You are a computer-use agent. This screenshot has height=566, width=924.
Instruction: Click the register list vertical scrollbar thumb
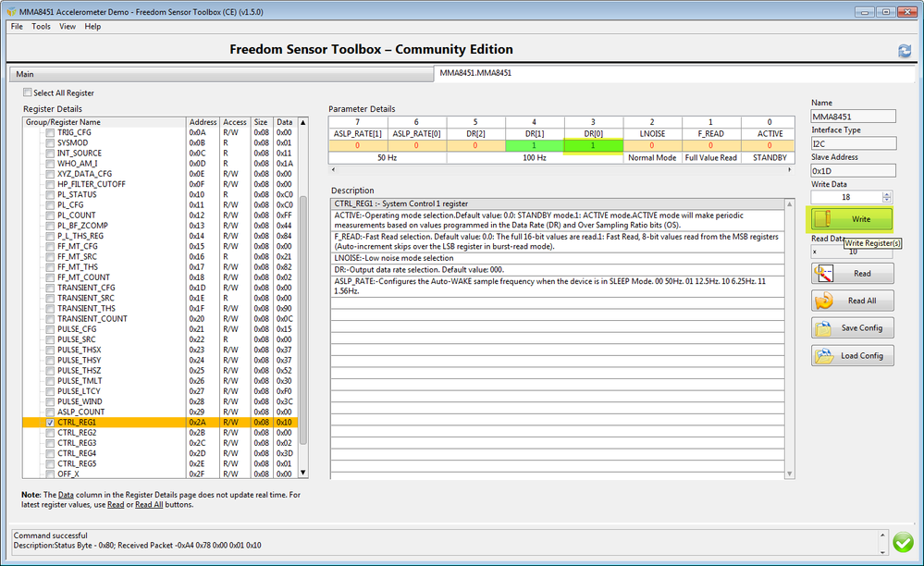[x=303, y=320]
